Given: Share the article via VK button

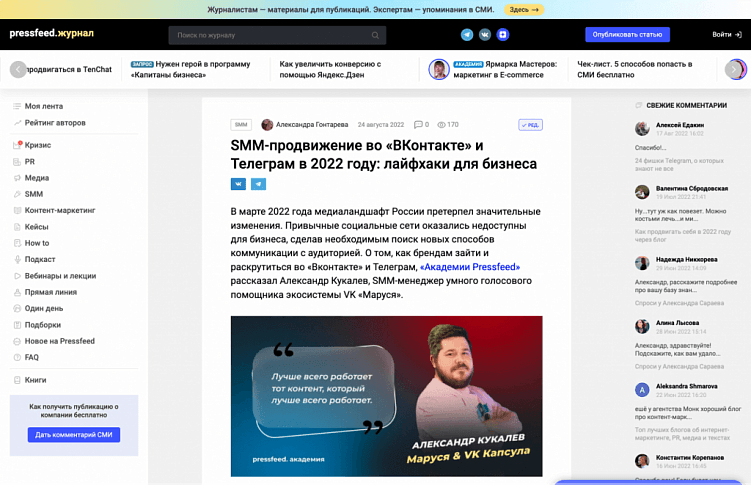Looking at the screenshot, I should (238, 184).
